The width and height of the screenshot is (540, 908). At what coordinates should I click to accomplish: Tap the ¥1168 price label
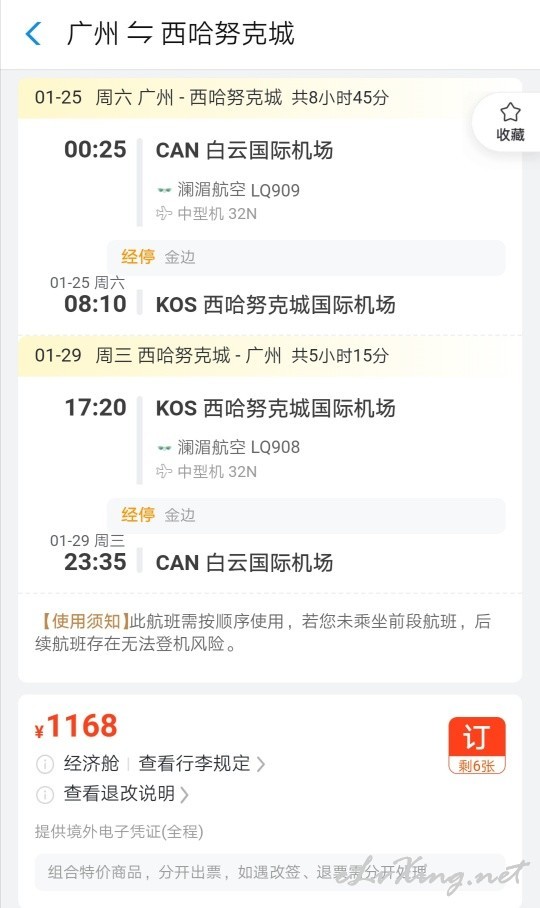coord(76,726)
